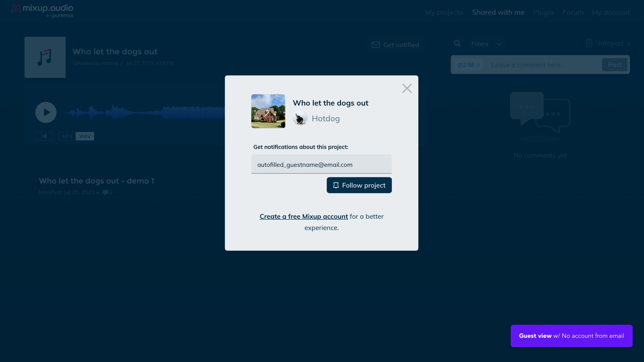This screenshot has width=644, height=362.
Task: Click the Guest view banner
Action: click(571, 336)
